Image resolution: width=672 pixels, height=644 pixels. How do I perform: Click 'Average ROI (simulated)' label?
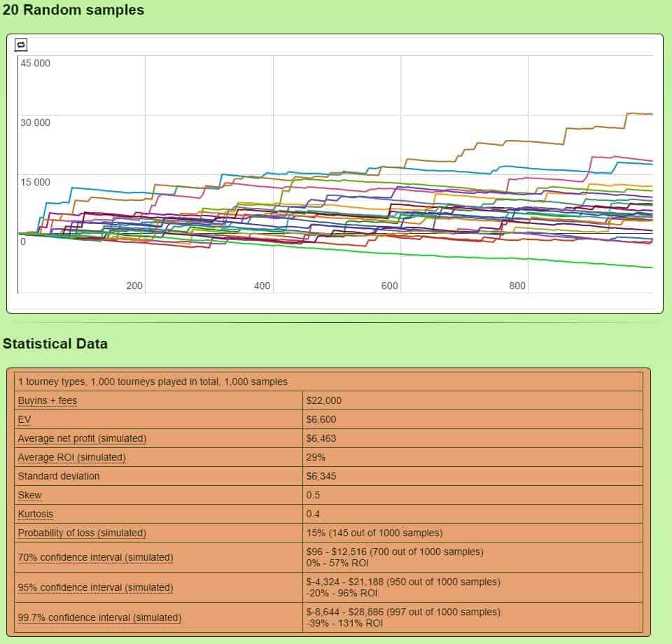click(71, 457)
